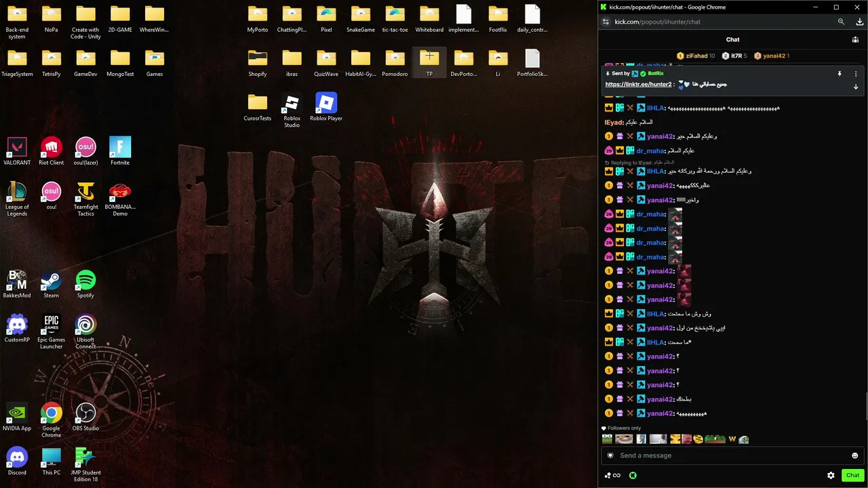Click the Pomodoro folder icon
868x488 pixels.
395,63
